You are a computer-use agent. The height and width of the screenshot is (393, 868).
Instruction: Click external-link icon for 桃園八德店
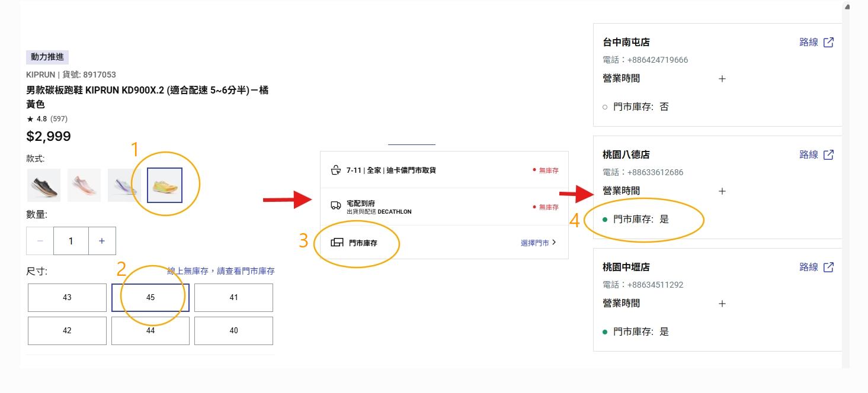click(x=829, y=154)
